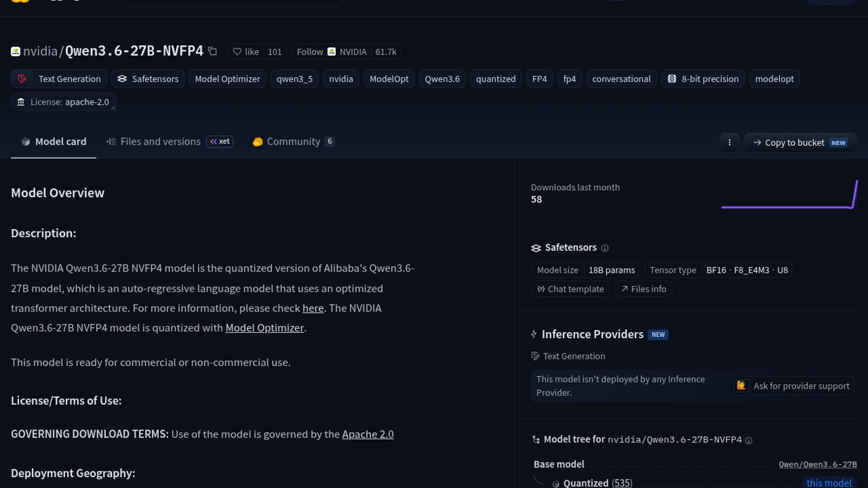Open the 61.7k followers count

tap(386, 52)
